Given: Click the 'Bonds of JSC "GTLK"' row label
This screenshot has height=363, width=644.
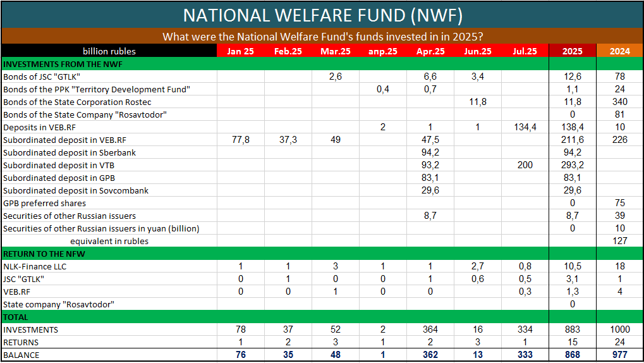Looking at the screenshot, I should [x=42, y=77].
